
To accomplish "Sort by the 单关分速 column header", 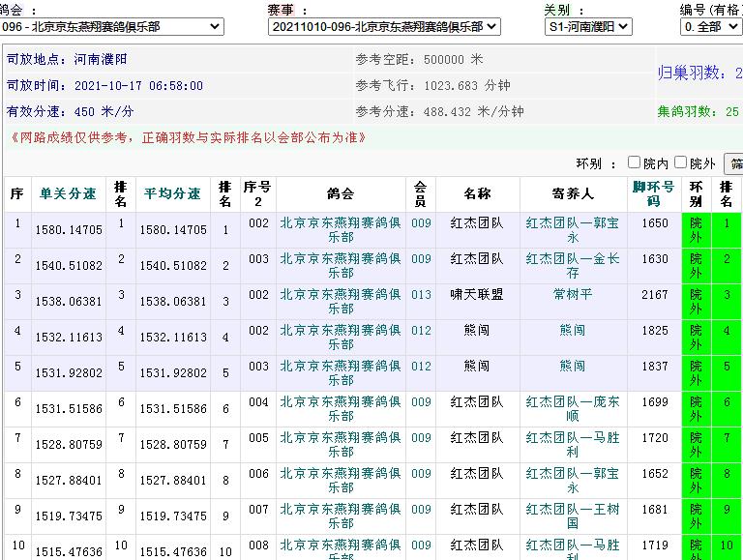I will pyautogui.click(x=68, y=193).
